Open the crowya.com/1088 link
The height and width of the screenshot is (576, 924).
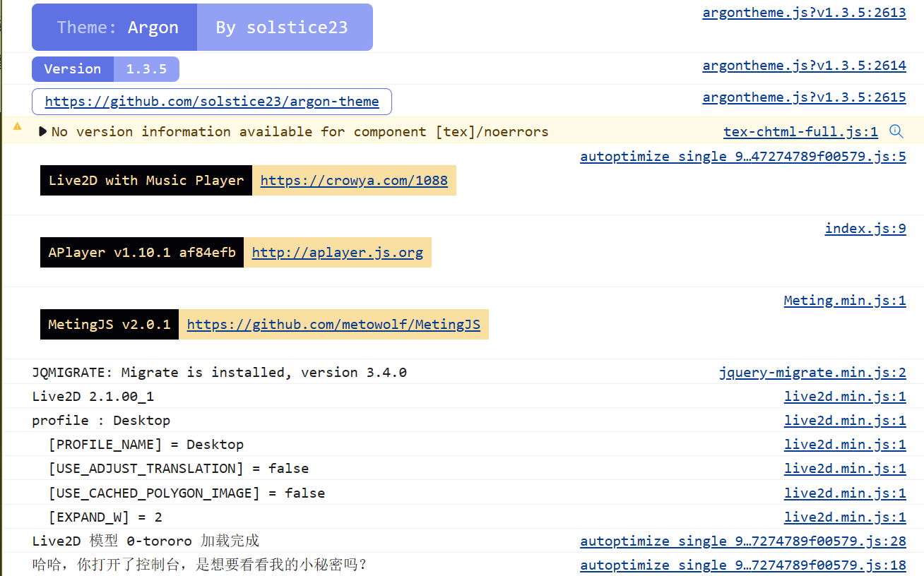coord(354,181)
